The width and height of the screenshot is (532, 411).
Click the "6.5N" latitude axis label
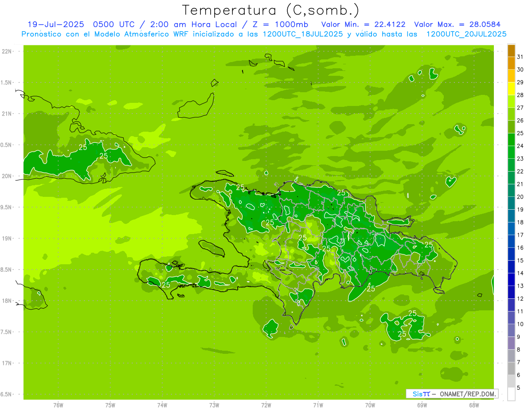click(7, 395)
